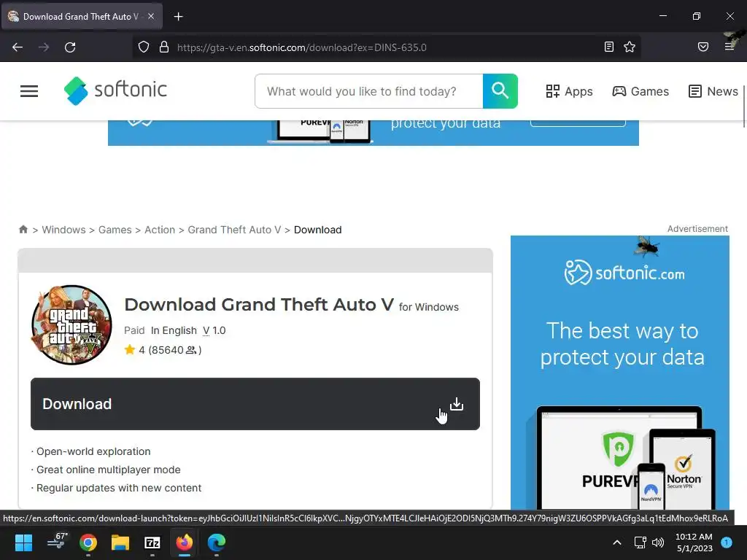The image size is (747, 560).
Task: Click the 'V 1.0' version label
Action: point(214,330)
